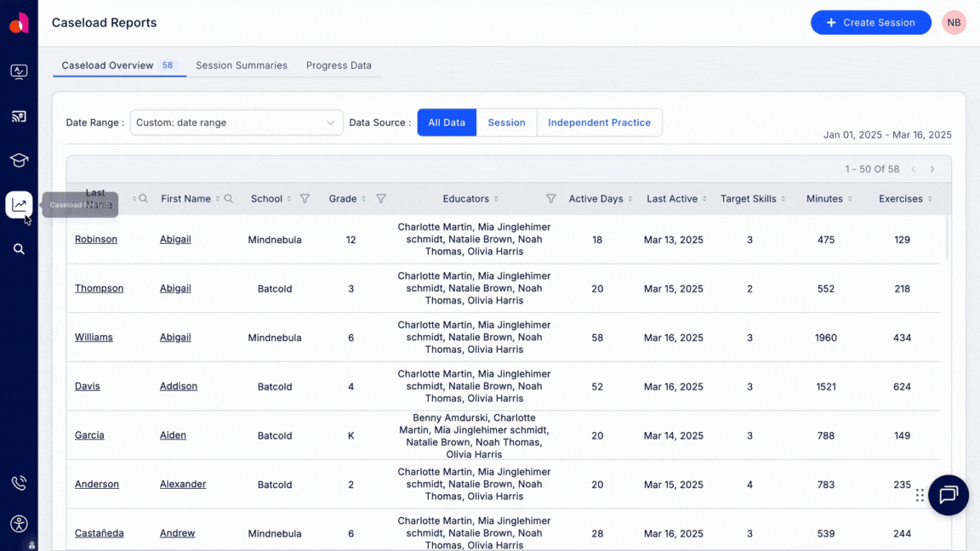
Task: Select Independent Practice data source
Action: (x=599, y=122)
